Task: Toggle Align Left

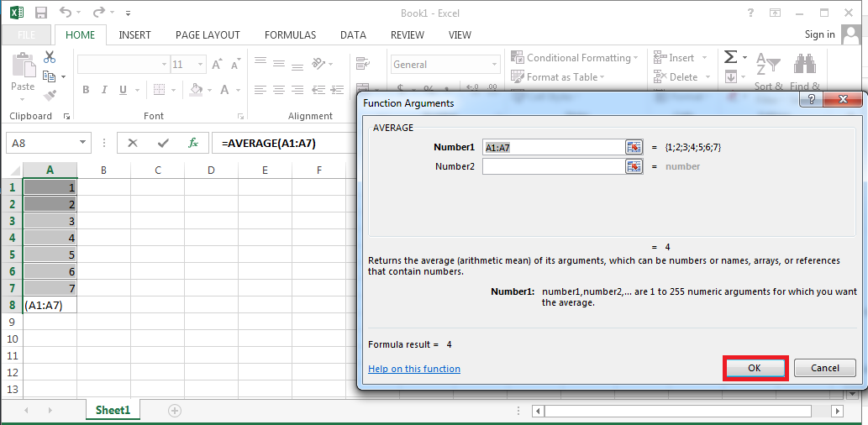Action: [260, 89]
